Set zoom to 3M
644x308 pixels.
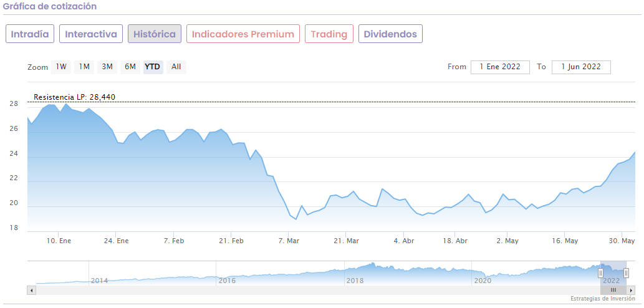click(x=107, y=67)
